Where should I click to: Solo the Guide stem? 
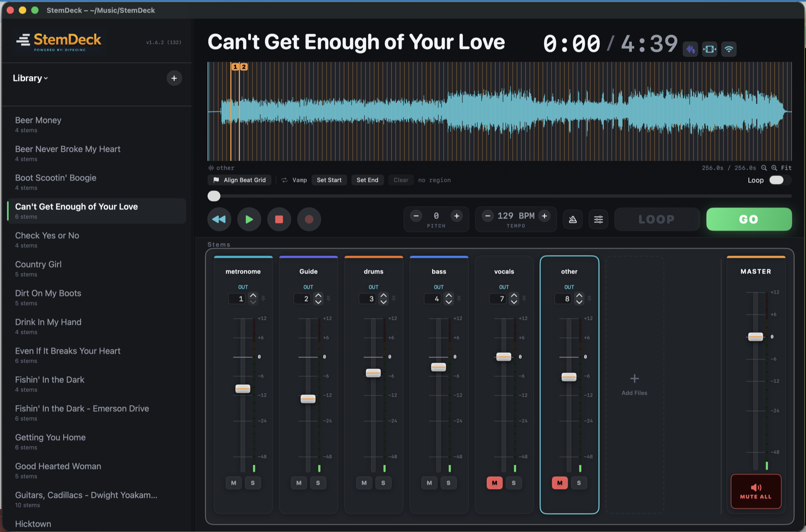tap(318, 483)
